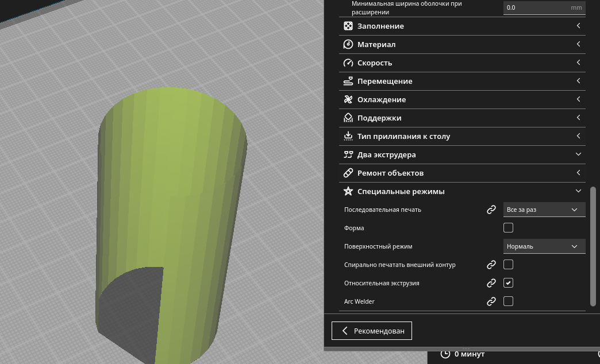
Task: Click the Рекомендован button
Action: coord(372,331)
